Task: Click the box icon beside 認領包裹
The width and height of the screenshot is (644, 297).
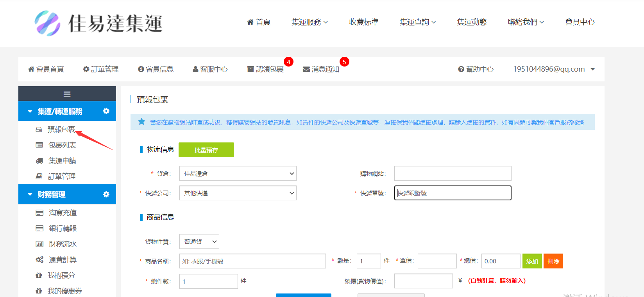Action: pyautogui.click(x=250, y=69)
